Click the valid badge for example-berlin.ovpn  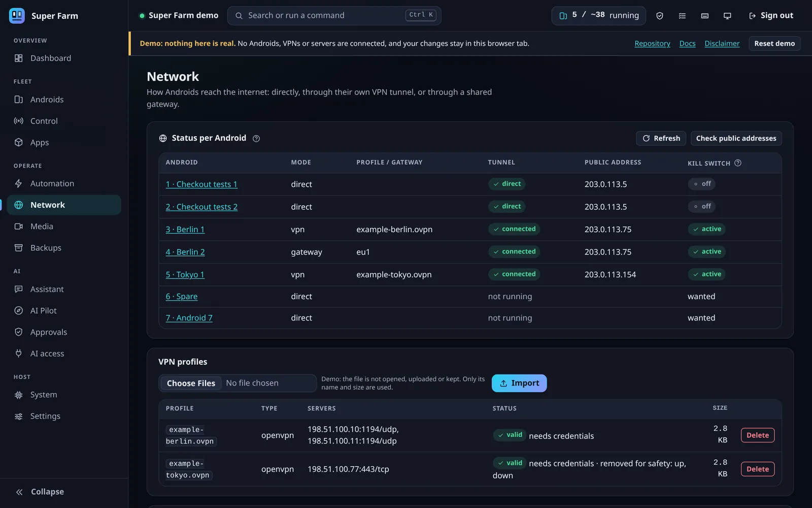pyautogui.click(x=510, y=435)
